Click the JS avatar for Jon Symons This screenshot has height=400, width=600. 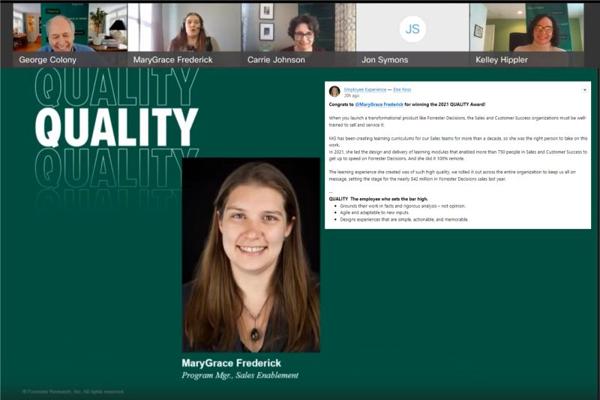pyautogui.click(x=412, y=28)
